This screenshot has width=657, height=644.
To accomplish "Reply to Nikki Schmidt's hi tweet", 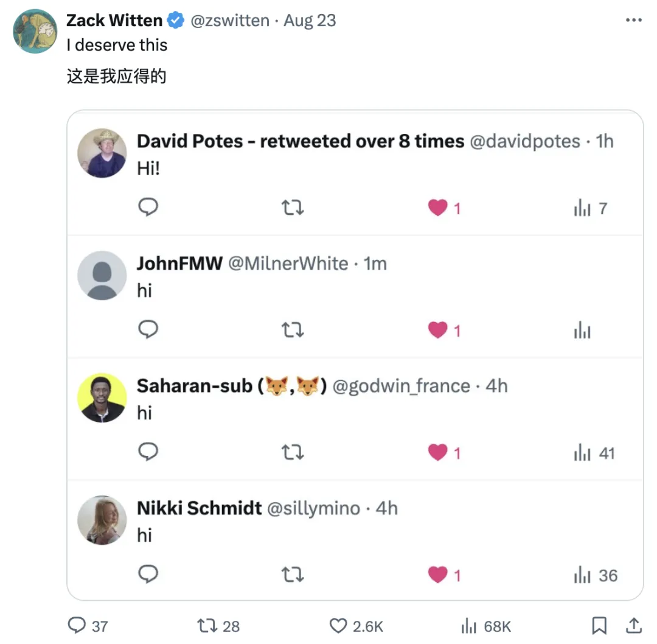I will coord(148,574).
